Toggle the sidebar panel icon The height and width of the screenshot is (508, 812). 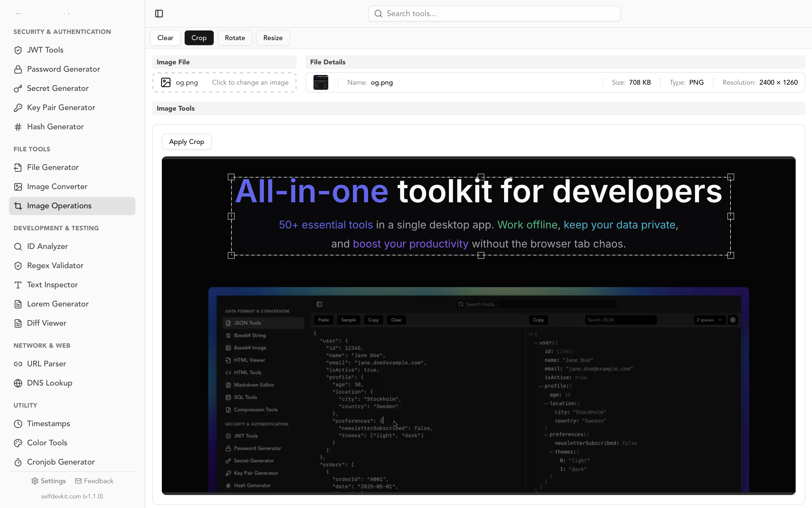tap(159, 14)
